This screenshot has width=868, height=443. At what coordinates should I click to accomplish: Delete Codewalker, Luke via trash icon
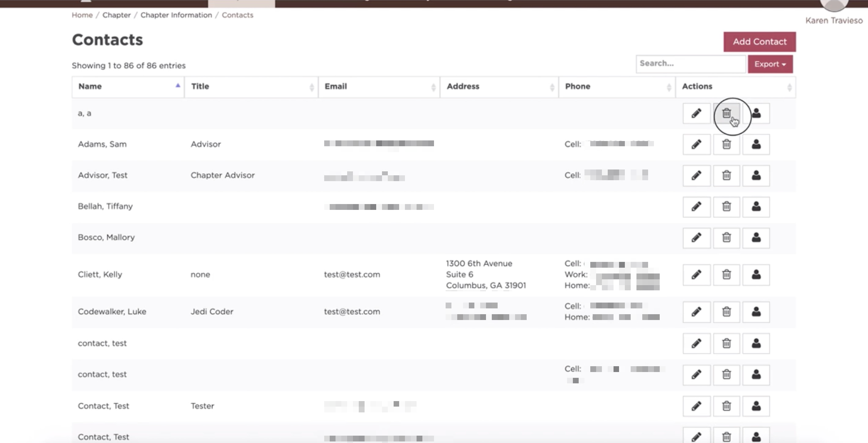(726, 312)
